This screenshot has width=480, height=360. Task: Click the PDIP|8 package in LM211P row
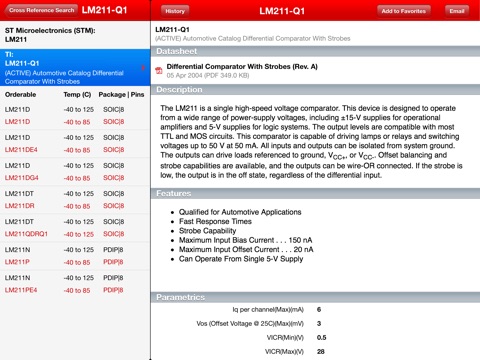point(113,262)
